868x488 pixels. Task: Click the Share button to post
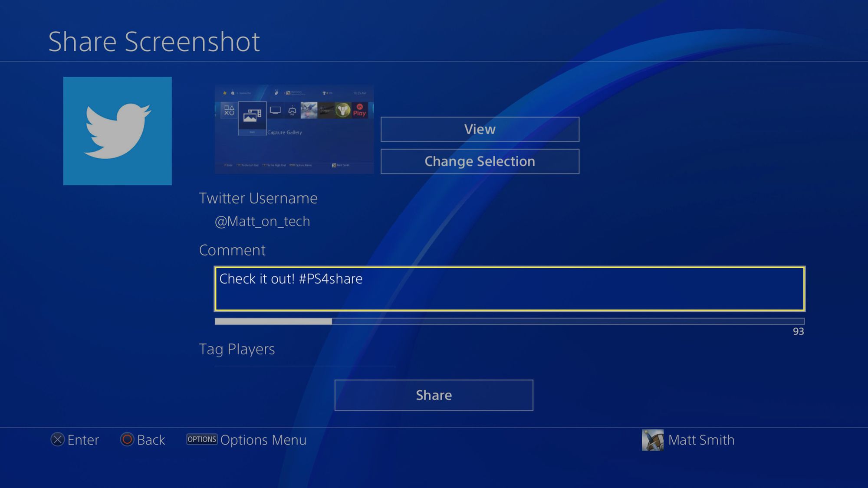pos(434,395)
